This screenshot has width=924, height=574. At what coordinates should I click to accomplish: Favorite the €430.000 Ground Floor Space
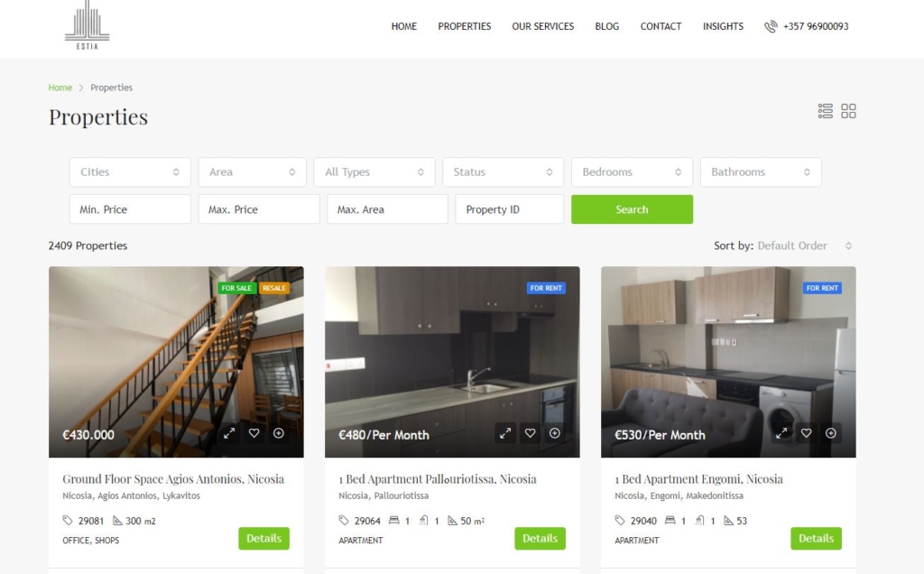click(254, 433)
